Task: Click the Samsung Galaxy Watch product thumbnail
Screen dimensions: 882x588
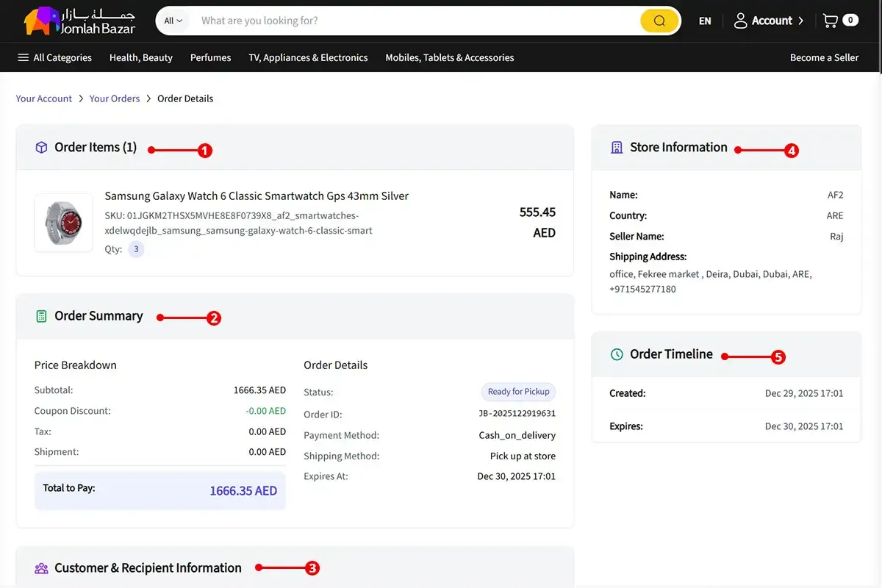Action: coord(63,223)
